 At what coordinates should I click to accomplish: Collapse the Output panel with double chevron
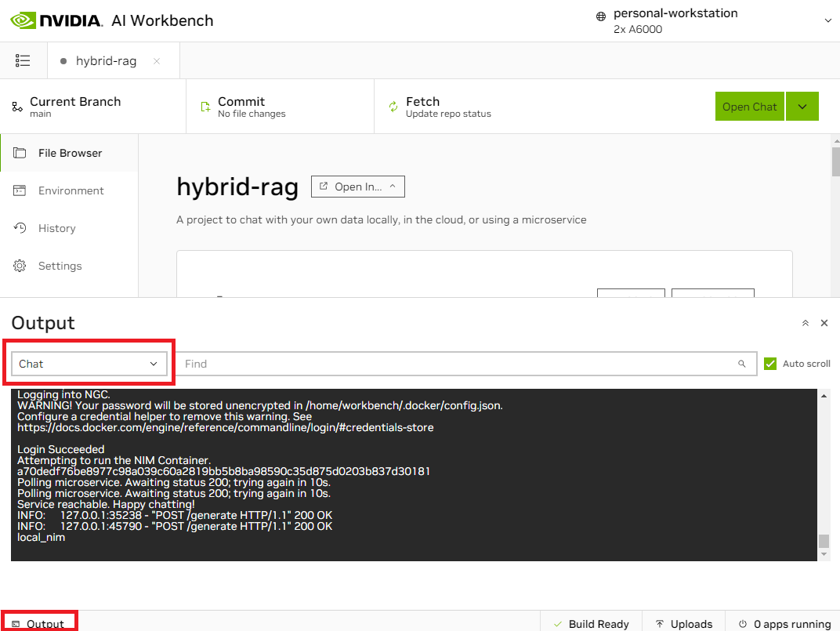(806, 323)
